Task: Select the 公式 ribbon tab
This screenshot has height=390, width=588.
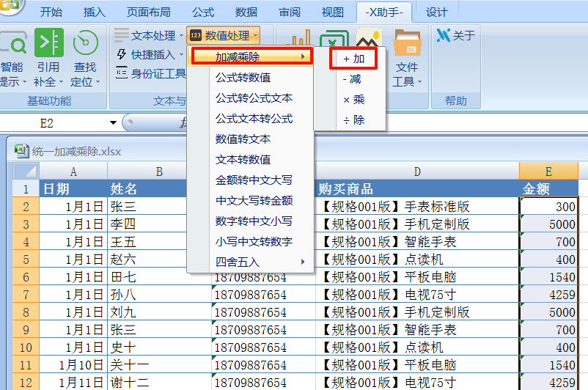Action: 203,12
